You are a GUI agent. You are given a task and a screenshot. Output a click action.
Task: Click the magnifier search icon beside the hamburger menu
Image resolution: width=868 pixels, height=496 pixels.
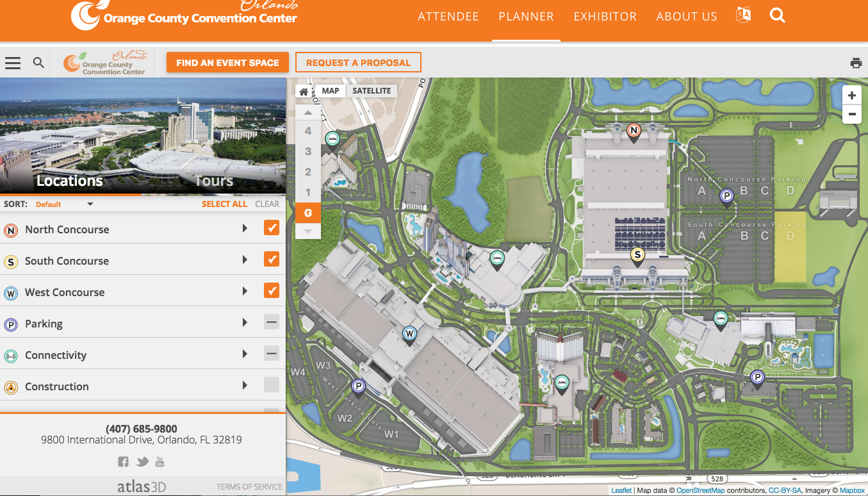[x=39, y=63]
